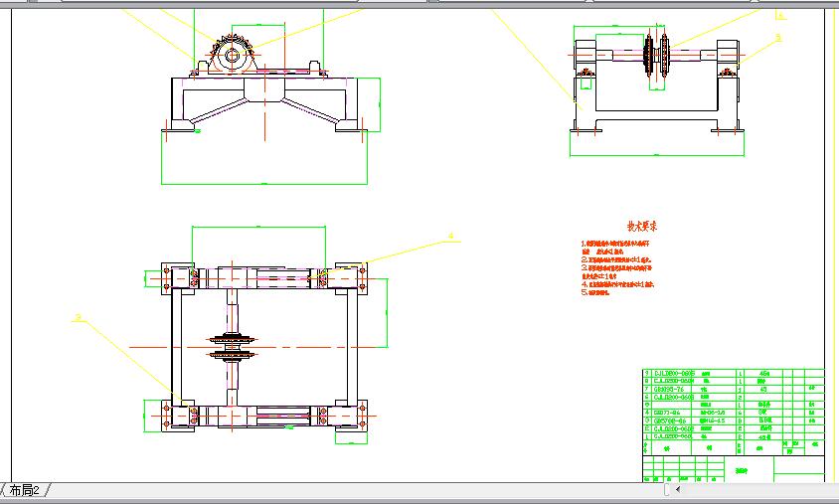The height and width of the screenshot is (504, 839).
Task: Click the horizontal scrollbar left arrow
Action: coord(678,489)
